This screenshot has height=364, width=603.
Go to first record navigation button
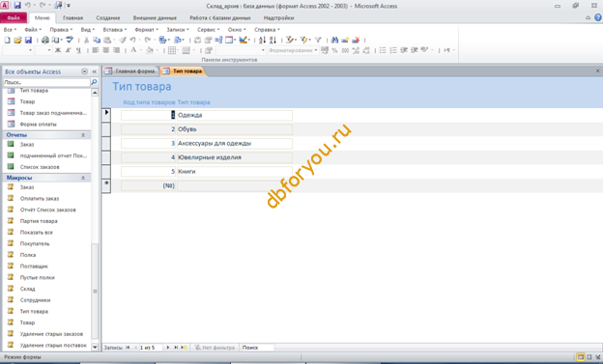pyautogui.click(x=128, y=348)
